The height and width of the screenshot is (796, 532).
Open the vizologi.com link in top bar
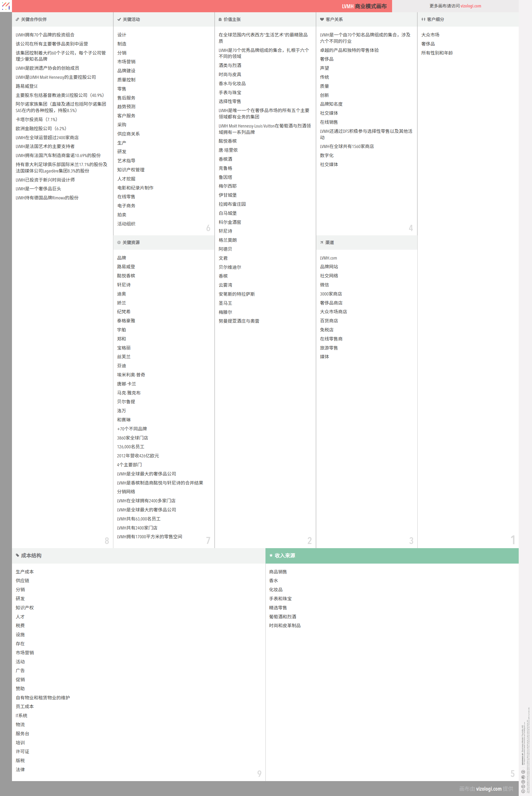pyautogui.click(x=471, y=6)
